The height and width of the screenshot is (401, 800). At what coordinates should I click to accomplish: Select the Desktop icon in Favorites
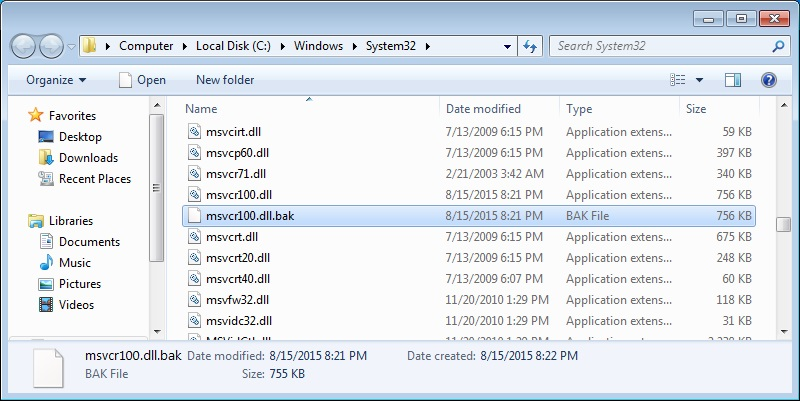[x=46, y=137]
